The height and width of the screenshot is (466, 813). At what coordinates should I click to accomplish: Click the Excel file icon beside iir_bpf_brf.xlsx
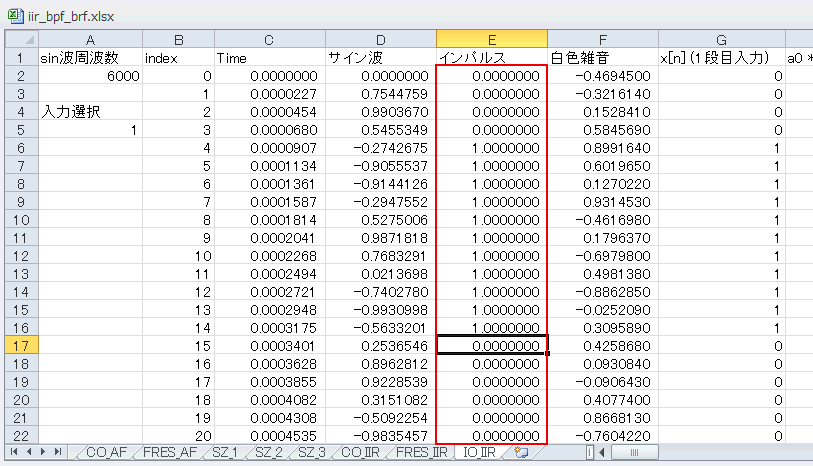pyautogui.click(x=16, y=16)
